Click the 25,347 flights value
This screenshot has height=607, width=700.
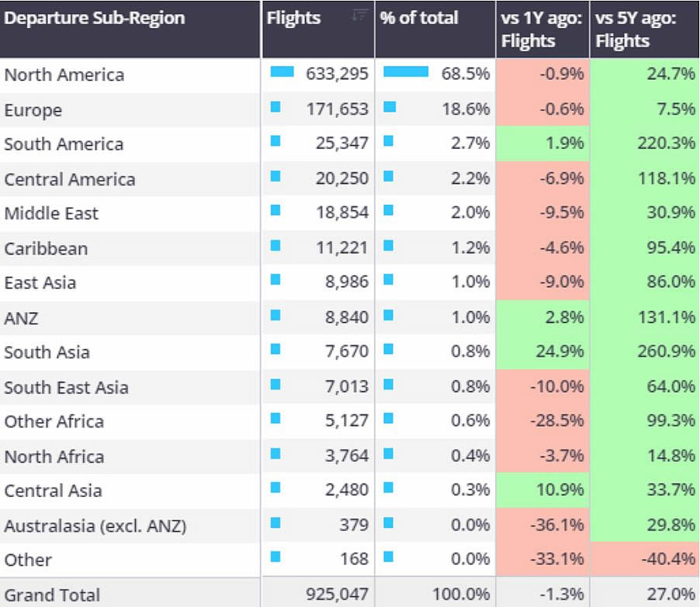pyautogui.click(x=342, y=143)
